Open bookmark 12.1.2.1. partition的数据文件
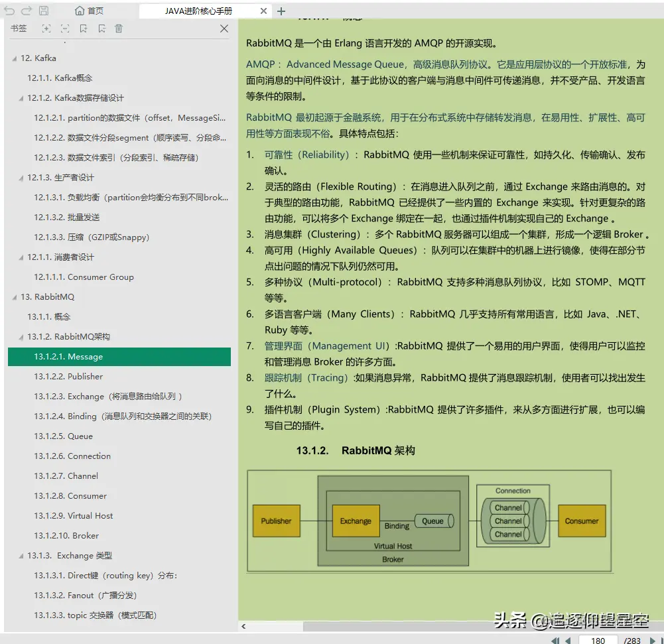Image resolution: width=664 pixels, height=644 pixels. [x=129, y=117]
